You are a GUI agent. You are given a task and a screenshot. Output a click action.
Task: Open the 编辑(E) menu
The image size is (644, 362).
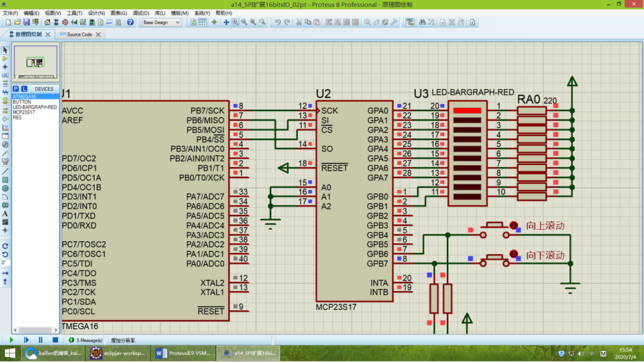pos(31,13)
